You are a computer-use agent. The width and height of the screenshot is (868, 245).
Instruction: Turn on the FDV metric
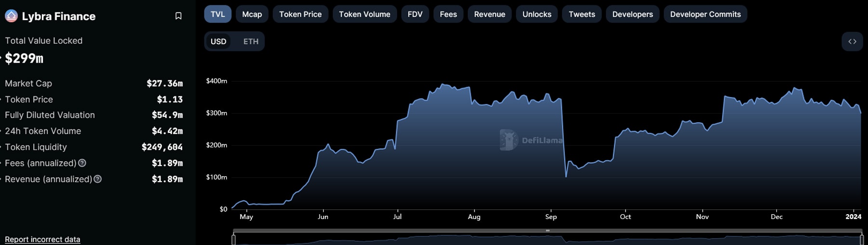pyautogui.click(x=415, y=14)
